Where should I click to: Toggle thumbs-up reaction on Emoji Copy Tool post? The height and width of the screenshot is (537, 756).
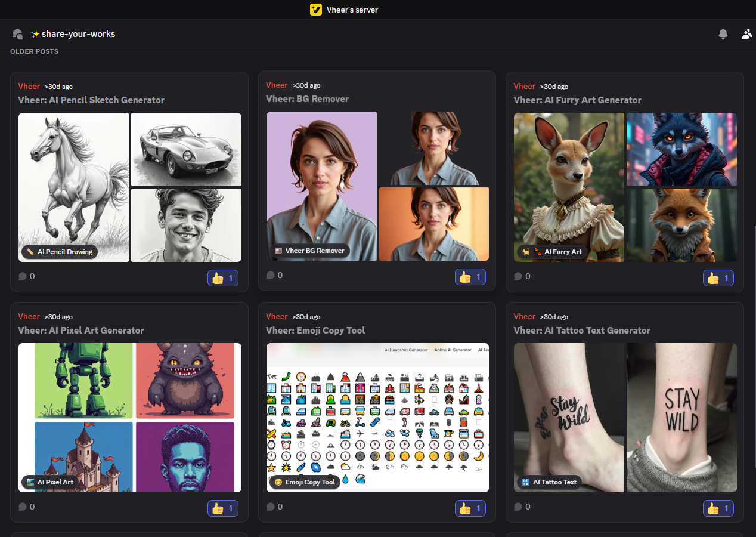coord(470,508)
